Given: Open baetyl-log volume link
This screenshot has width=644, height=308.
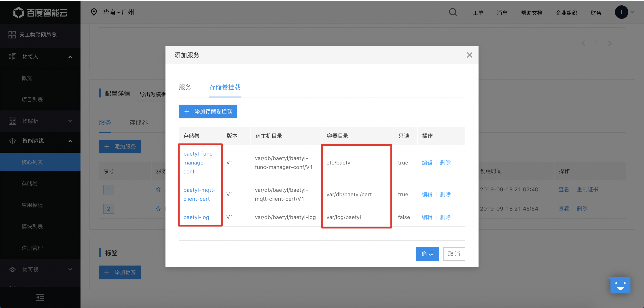Looking at the screenshot, I should 196,217.
